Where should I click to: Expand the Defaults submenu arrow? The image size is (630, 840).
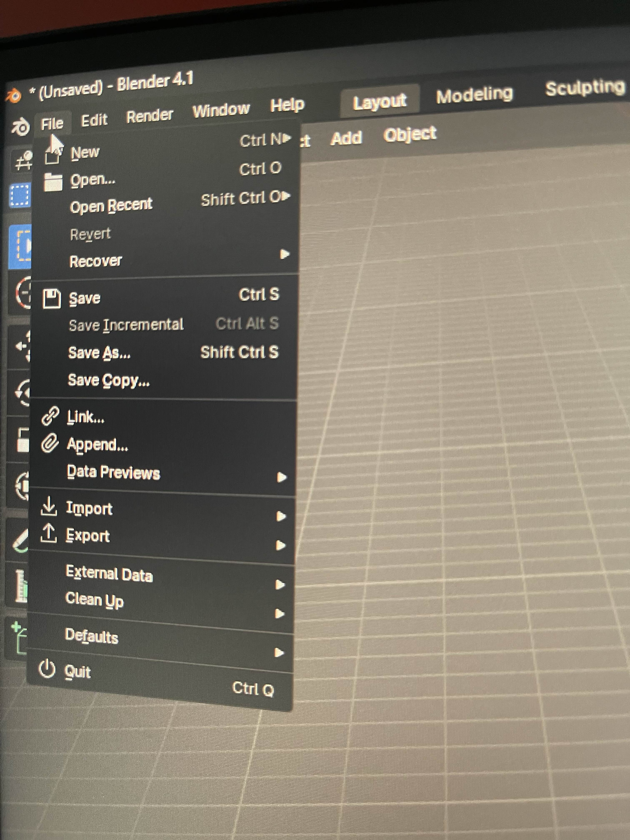(279, 653)
